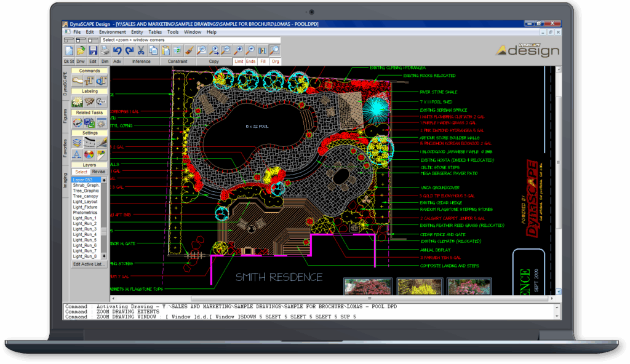Image resolution: width=630 pixels, height=364 pixels.
Task: Toggle the Ends inference option
Action: tap(251, 61)
